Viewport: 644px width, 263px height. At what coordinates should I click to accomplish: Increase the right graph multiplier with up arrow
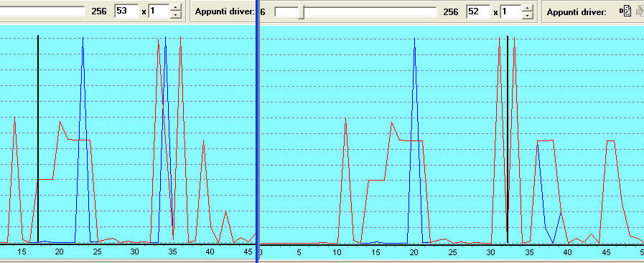528,8
